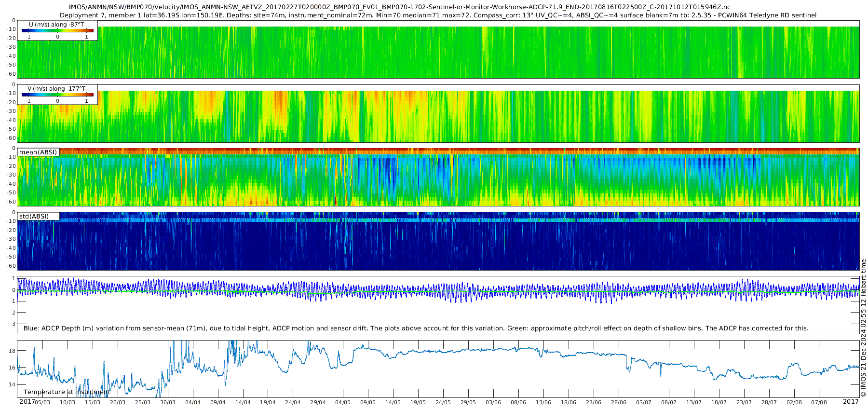Click the blue ADCP depth explanation caption

[416, 328]
